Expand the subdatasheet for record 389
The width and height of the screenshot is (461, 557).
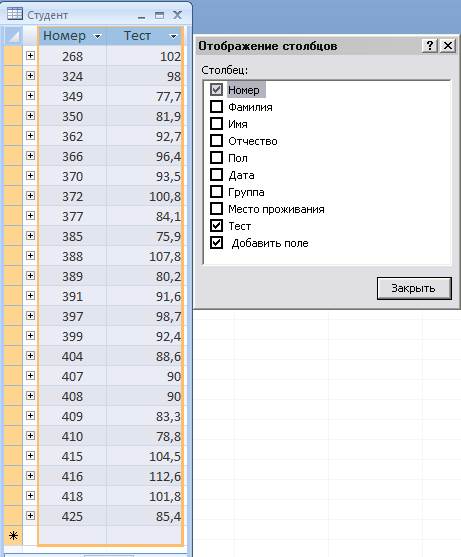pyautogui.click(x=30, y=276)
